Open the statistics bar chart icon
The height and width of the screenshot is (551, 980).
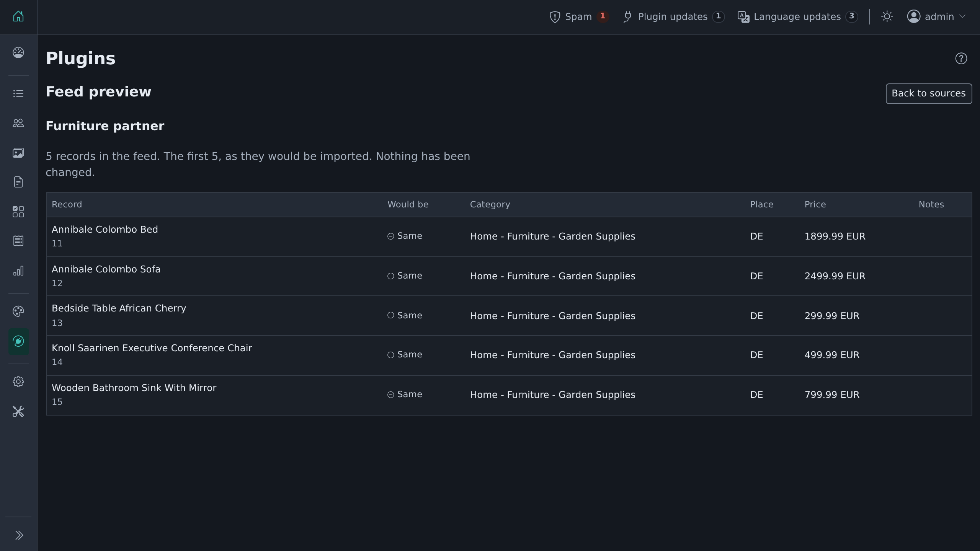pyautogui.click(x=18, y=271)
